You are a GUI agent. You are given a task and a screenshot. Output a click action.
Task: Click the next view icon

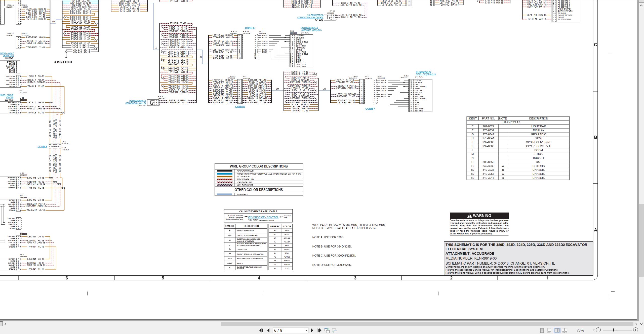335,330
